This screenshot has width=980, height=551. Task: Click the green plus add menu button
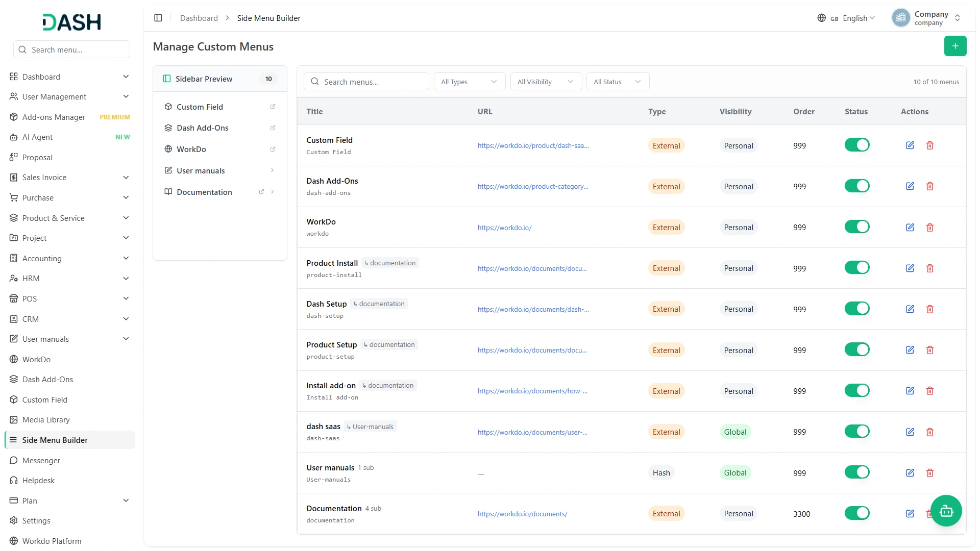955,46
